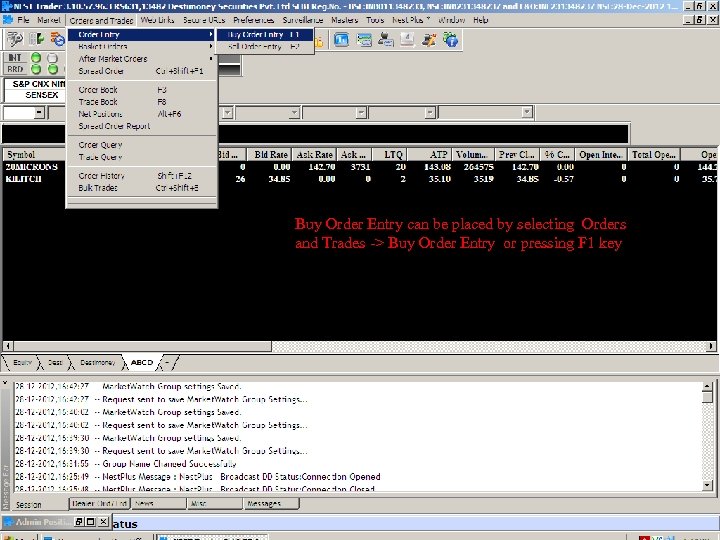Restore the Admin Positions minimized window
720x540 pixels.
point(79,522)
